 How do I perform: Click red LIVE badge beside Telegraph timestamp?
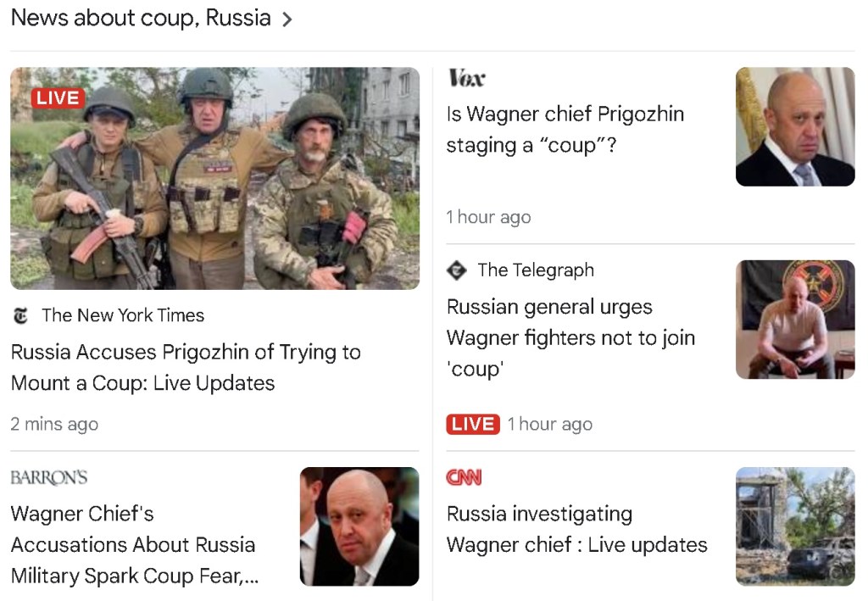473,424
